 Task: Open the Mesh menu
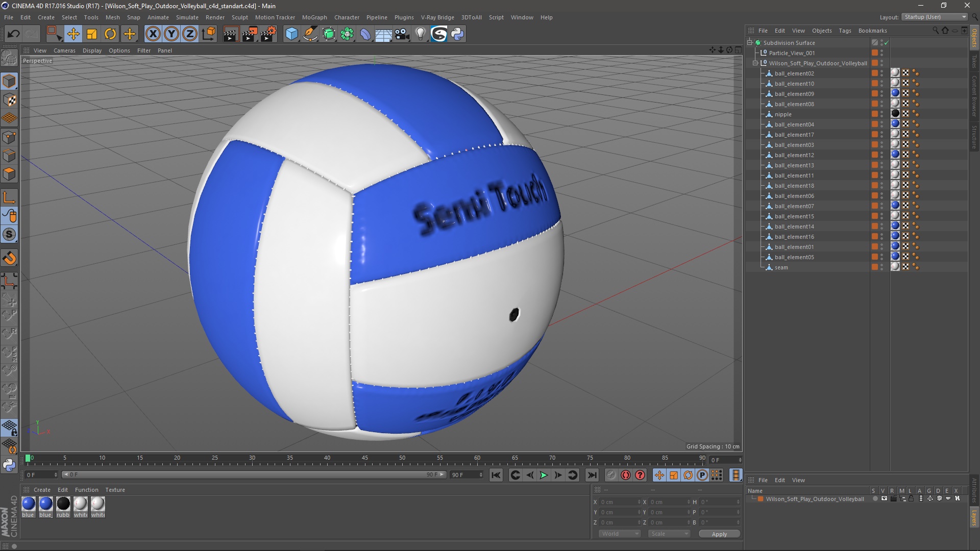(x=112, y=17)
